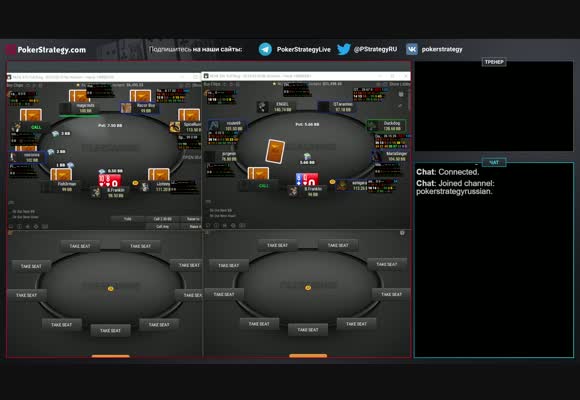This screenshot has height=400, width=580.
Task: Toggle Sit Out Next Hand, right table
Action: [x=222, y=216]
